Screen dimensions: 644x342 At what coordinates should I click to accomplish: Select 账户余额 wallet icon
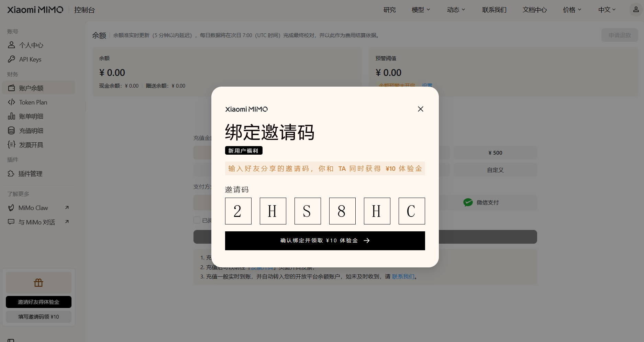coord(11,88)
